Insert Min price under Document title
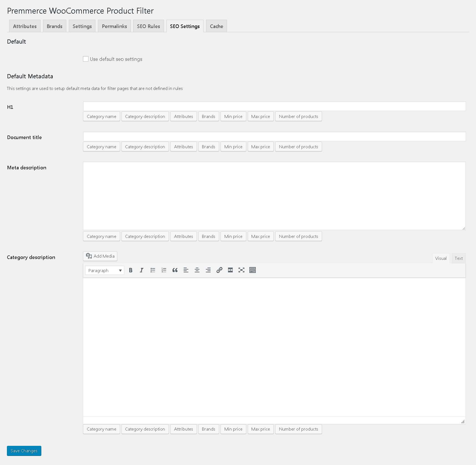476x465 pixels. (x=233, y=147)
